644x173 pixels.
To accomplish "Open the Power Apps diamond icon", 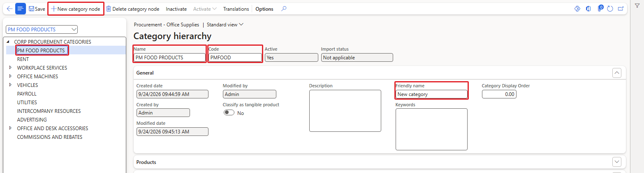I will [x=577, y=9].
